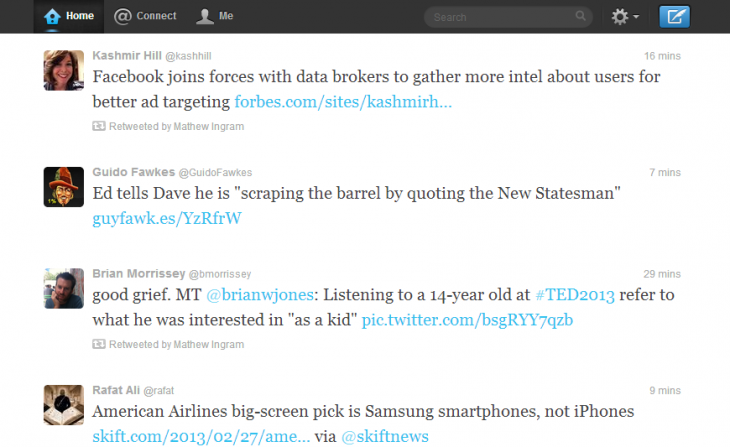This screenshot has width=730, height=447.
Task: Open Kashmir Hill's profile avatar
Action: (63, 69)
